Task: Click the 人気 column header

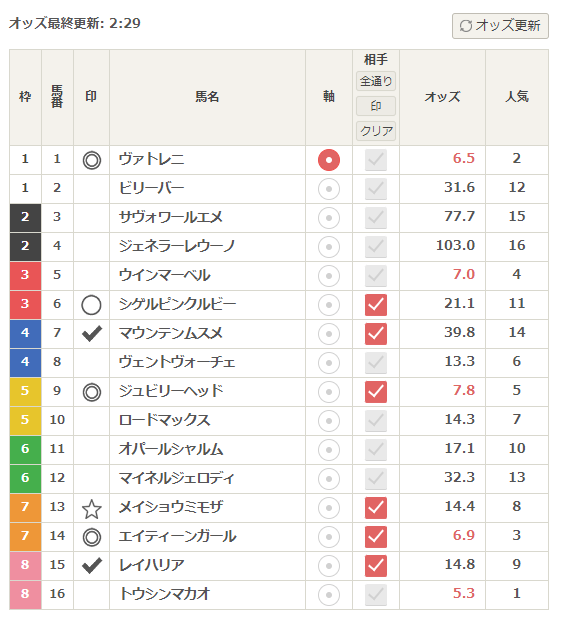Action: coord(517,97)
